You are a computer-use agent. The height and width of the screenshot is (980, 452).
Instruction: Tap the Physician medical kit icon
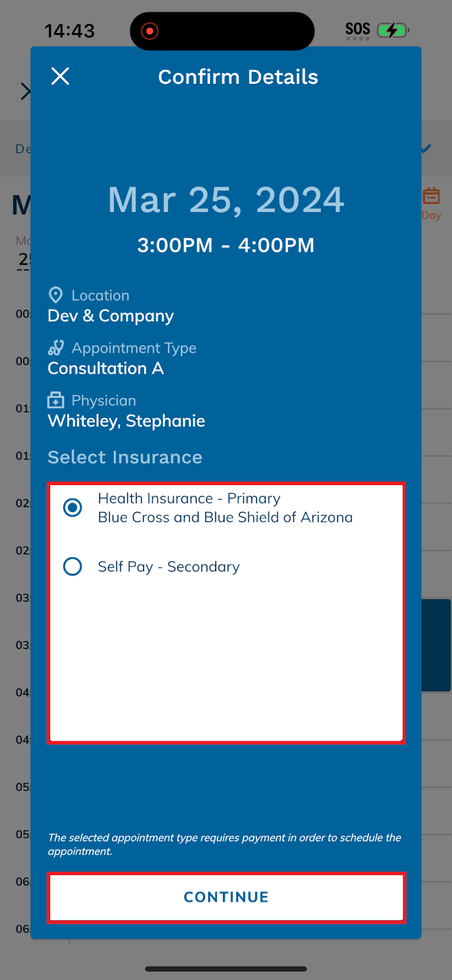click(56, 401)
